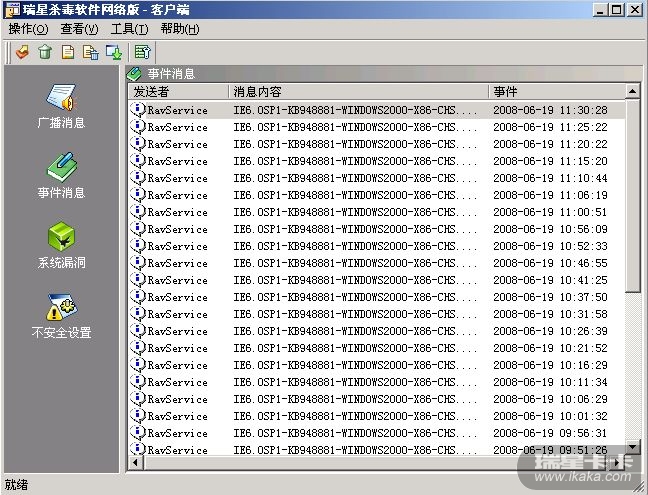Select message content of row 10:16:29
This screenshot has width=648, height=495.
[x=355, y=365]
